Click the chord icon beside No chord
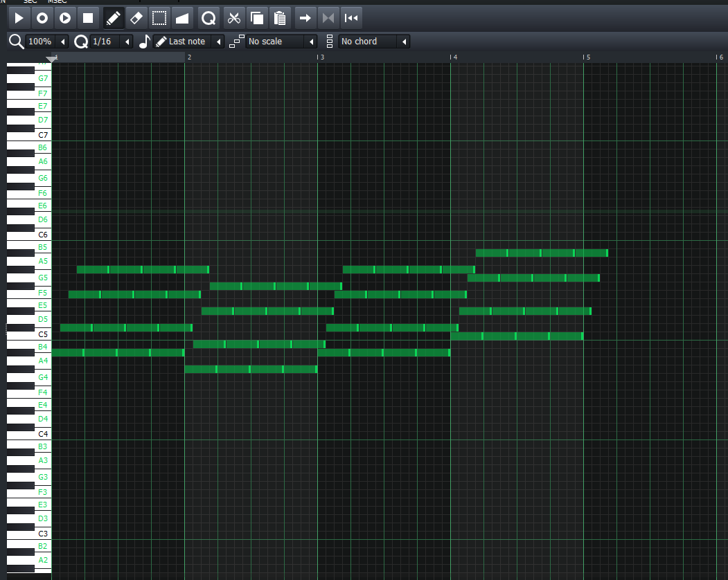The width and height of the screenshot is (728, 580). click(x=330, y=42)
